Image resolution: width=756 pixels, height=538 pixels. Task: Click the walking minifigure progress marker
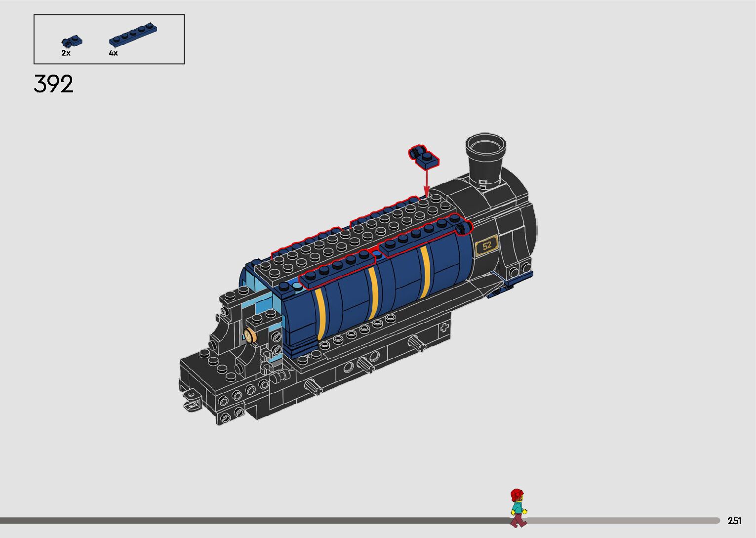[517, 508]
